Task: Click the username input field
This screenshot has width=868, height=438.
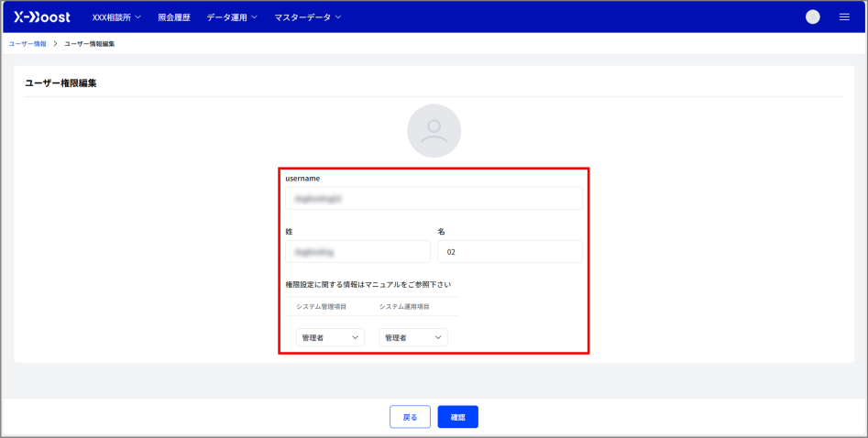Action: point(434,198)
